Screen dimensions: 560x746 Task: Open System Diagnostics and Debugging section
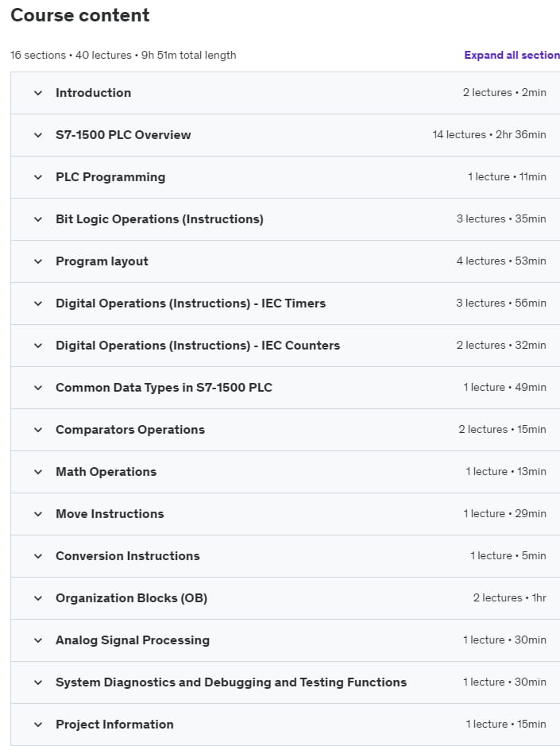click(x=231, y=682)
